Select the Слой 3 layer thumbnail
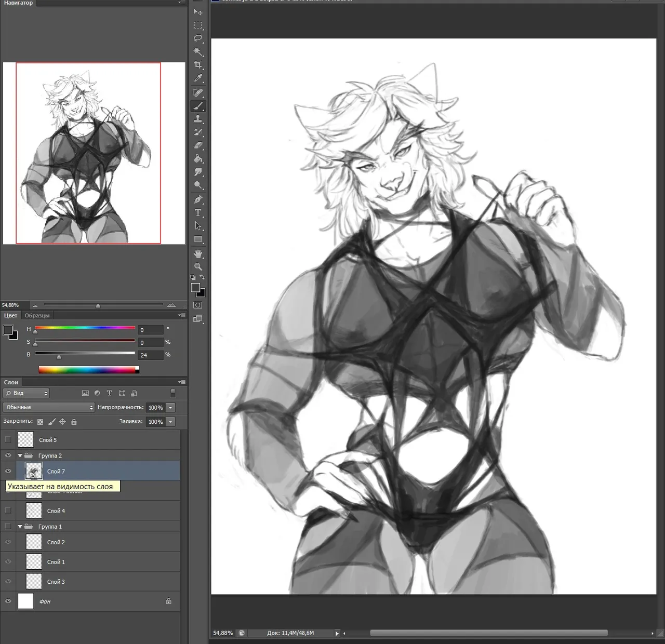This screenshot has width=665, height=644. point(34,582)
